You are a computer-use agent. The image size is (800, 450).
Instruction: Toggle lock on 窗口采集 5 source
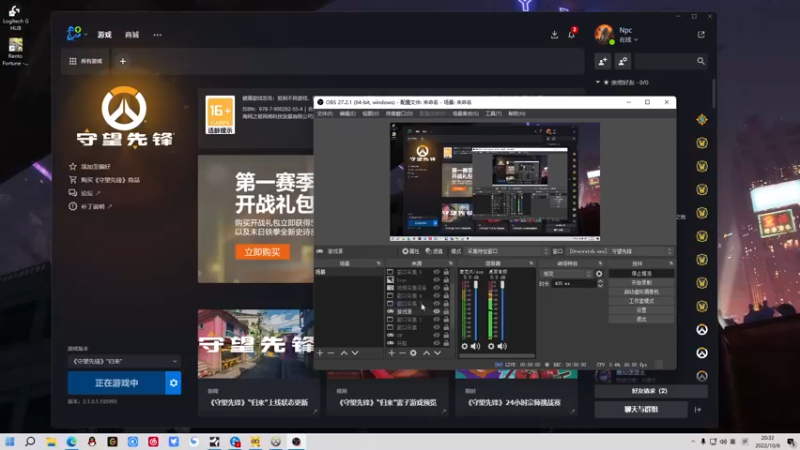click(x=446, y=272)
